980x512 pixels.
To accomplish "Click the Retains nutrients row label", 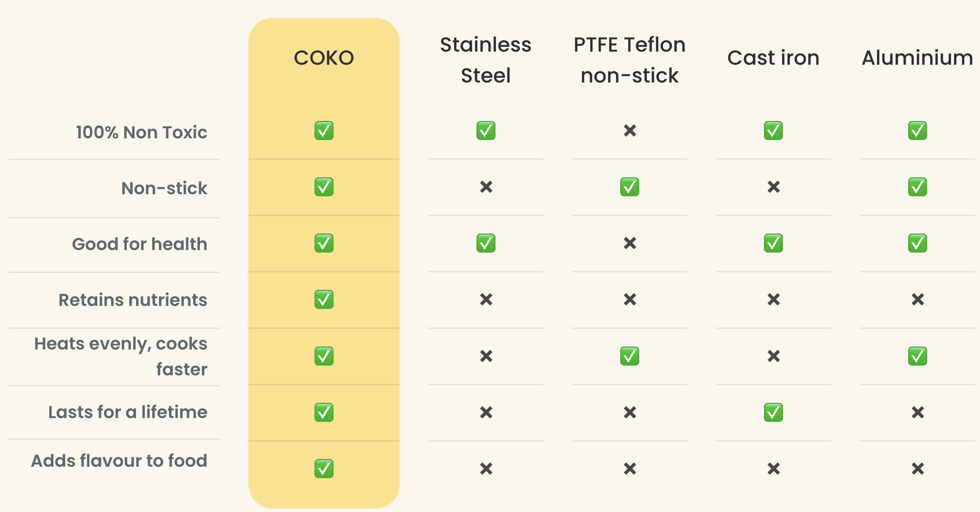I will point(133,300).
